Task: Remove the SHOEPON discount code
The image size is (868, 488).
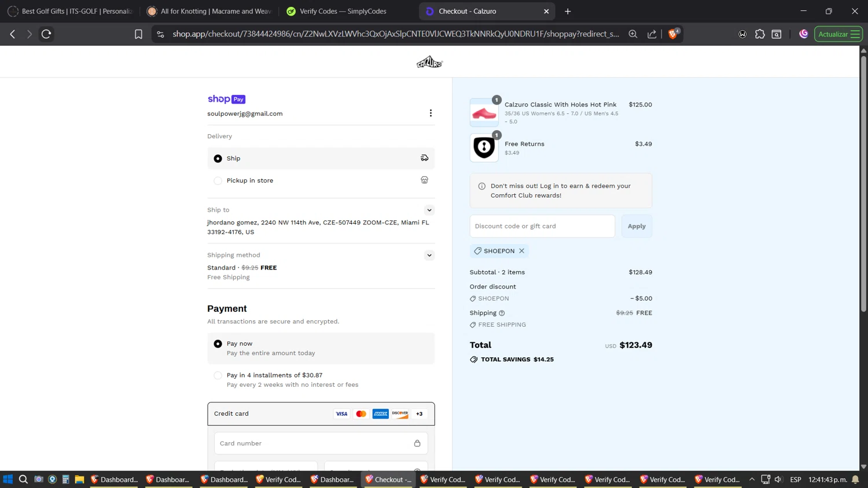Action: (522, 251)
